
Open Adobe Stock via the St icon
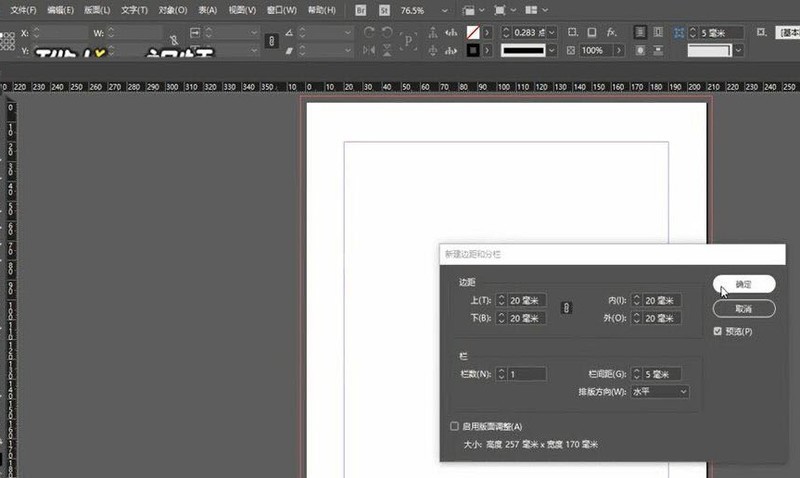384,10
